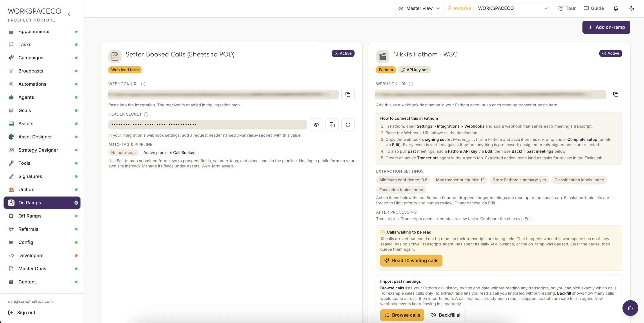This screenshot has height=323, width=644.
Task: Click the Web lead form tag
Action: (x=125, y=70)
